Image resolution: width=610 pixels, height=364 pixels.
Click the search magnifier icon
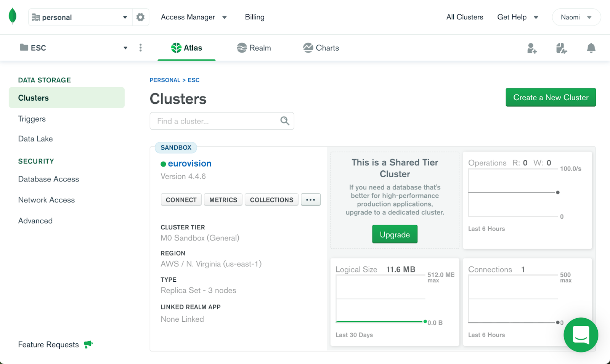click(x=285, y=121)
